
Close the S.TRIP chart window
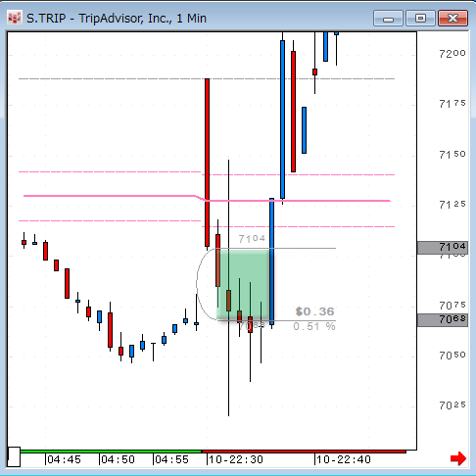tap(452, 19)
